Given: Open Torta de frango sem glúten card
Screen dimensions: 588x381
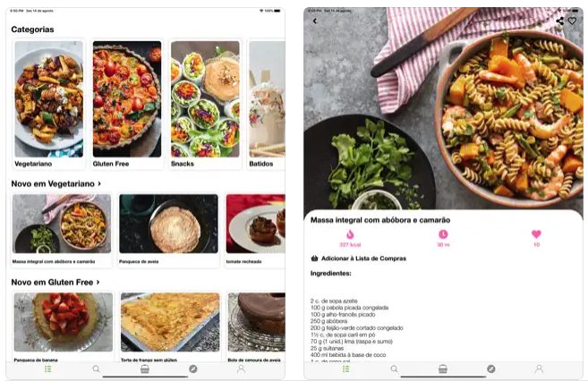Looking at the screenshot, I should coord(170,327).
